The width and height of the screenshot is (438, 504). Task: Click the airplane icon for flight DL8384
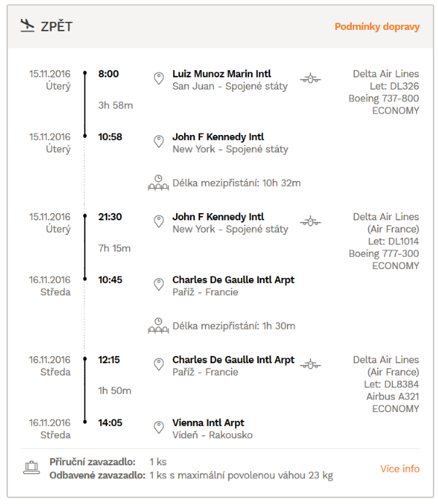pyautogui.click(x=310, y=364)
